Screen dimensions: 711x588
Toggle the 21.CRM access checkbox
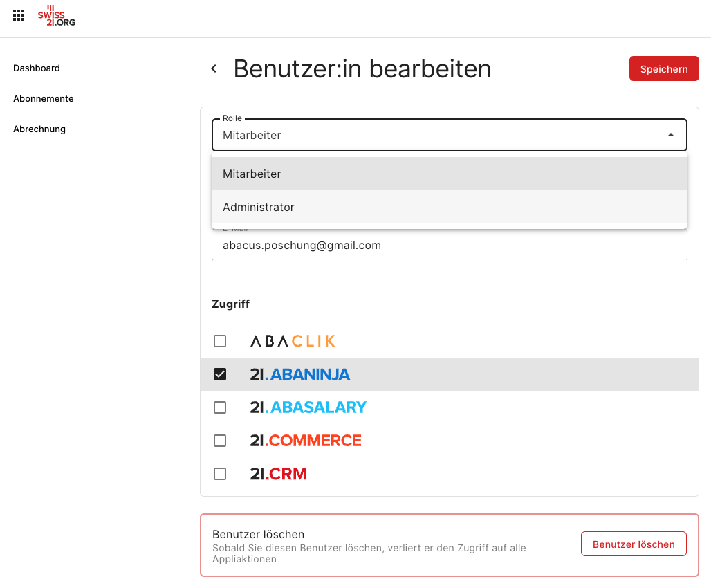[220, 474]
